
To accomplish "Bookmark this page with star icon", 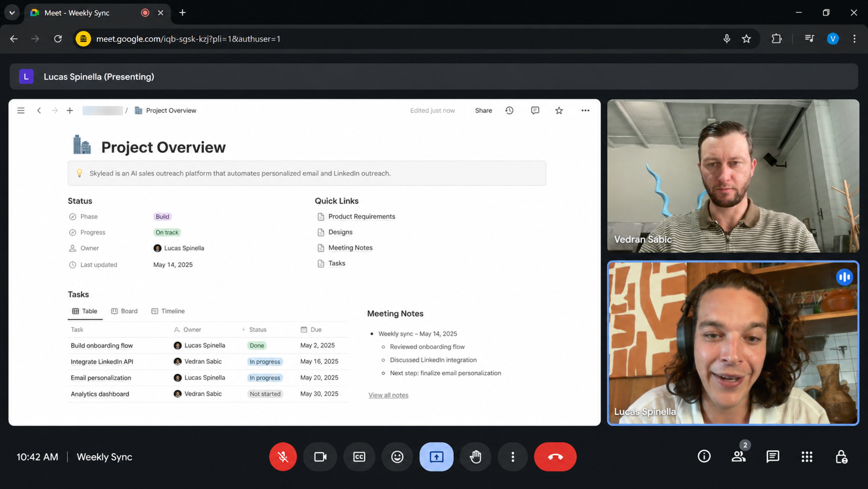I will click(x=746, y=39).
